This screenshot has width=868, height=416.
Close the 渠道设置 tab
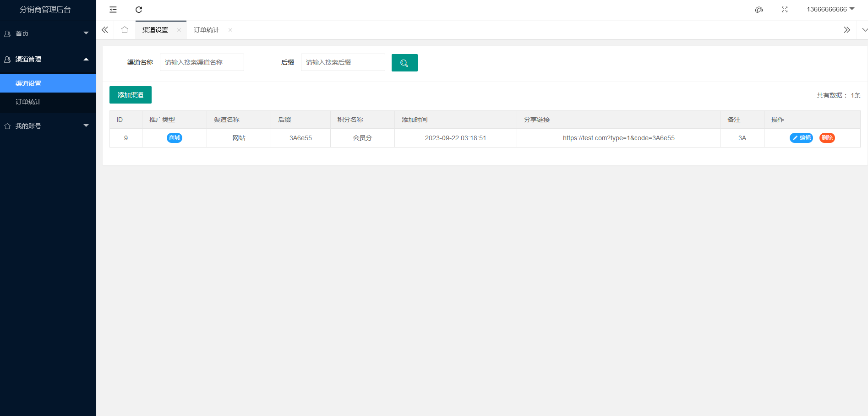click(179, 30)
